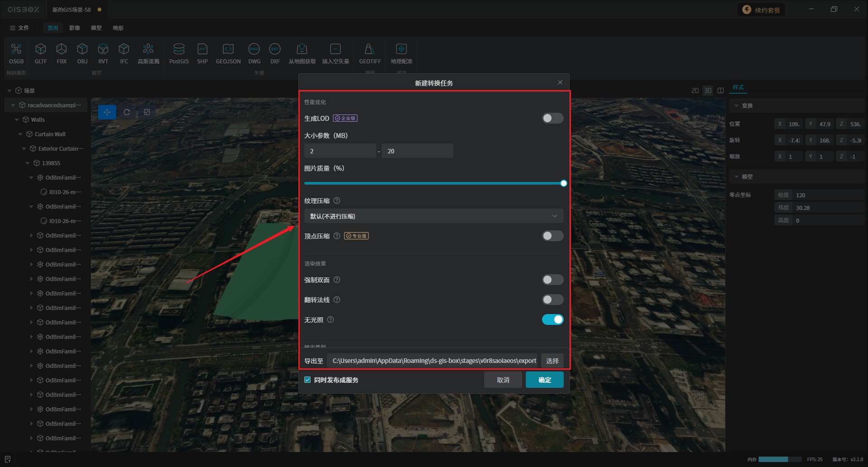
Task: Open the 文件 menu
Action: (x=19, y=28)
